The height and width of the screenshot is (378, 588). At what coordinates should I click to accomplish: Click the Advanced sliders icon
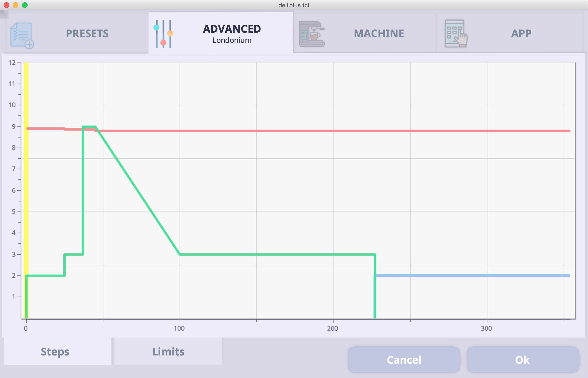[163, 34]
